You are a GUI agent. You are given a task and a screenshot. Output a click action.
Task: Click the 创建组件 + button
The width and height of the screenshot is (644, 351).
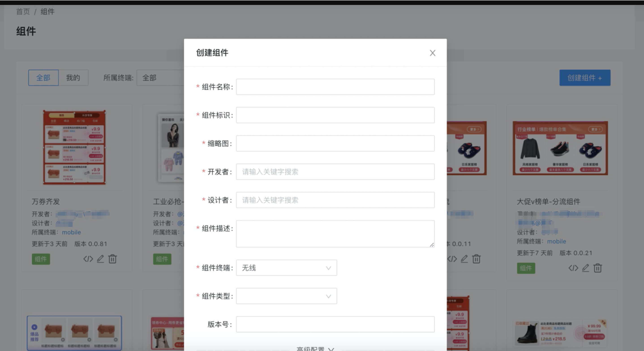(585, 78)
